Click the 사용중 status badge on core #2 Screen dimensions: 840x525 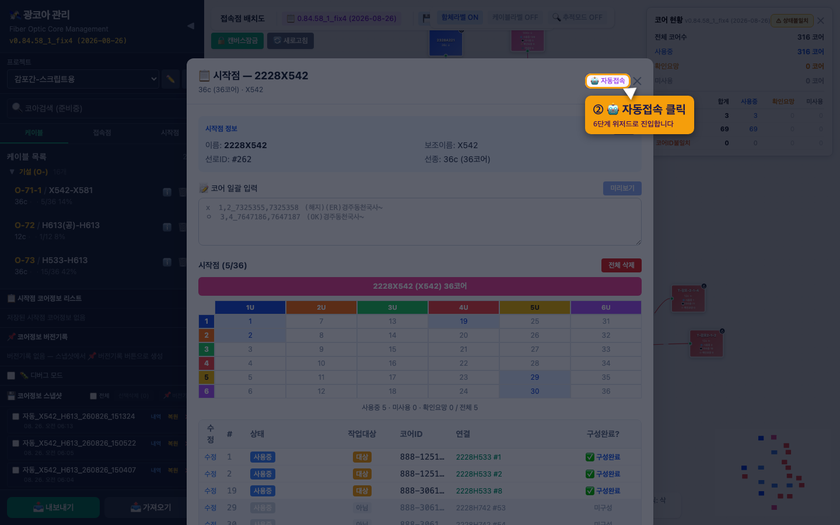point(262,474)
